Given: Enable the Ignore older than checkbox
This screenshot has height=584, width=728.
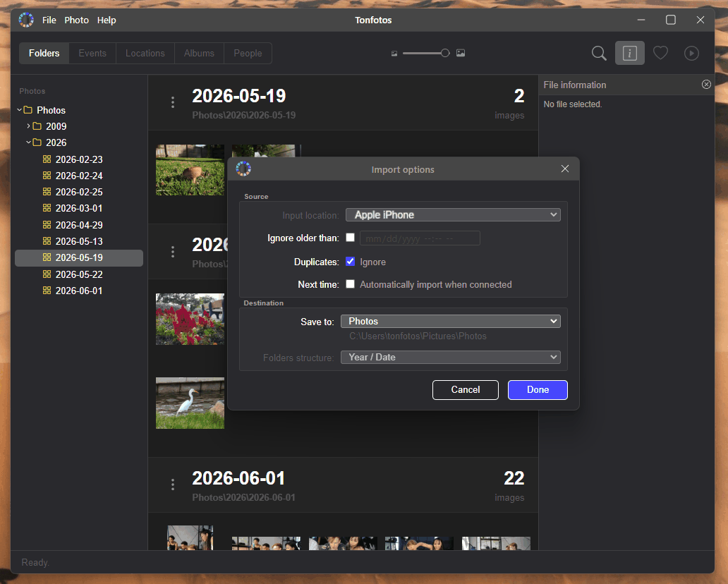Looking at the screenshot, I should pos(351,238).
